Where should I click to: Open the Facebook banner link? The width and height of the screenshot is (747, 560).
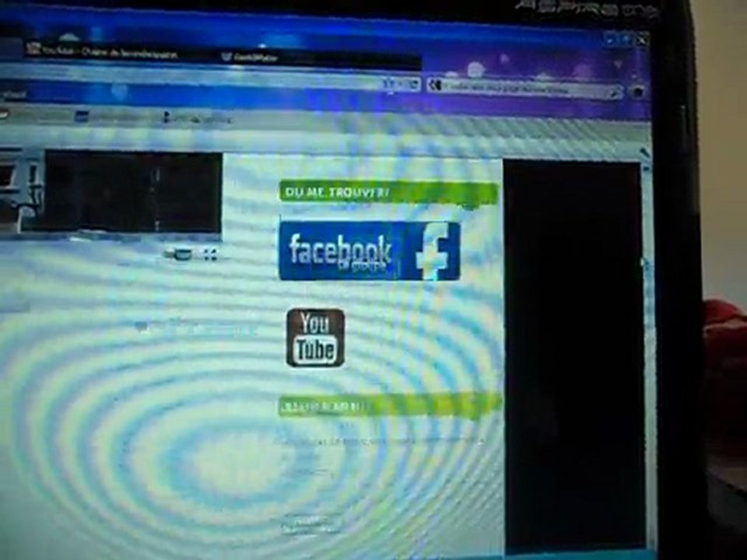point(370,251)
